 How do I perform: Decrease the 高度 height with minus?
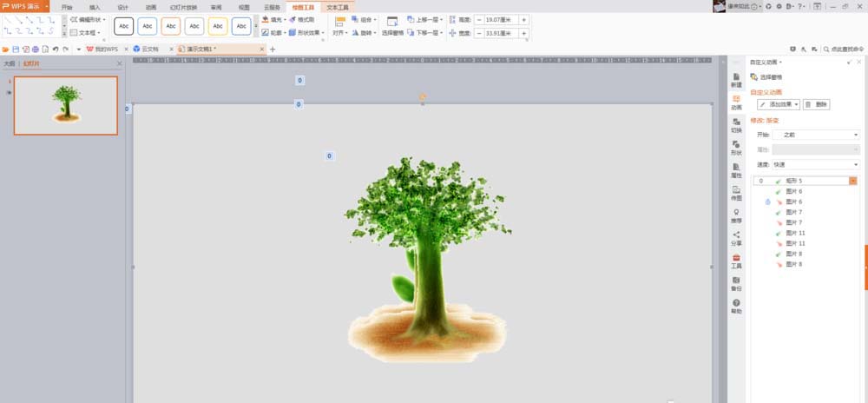[x=479, y=19]
